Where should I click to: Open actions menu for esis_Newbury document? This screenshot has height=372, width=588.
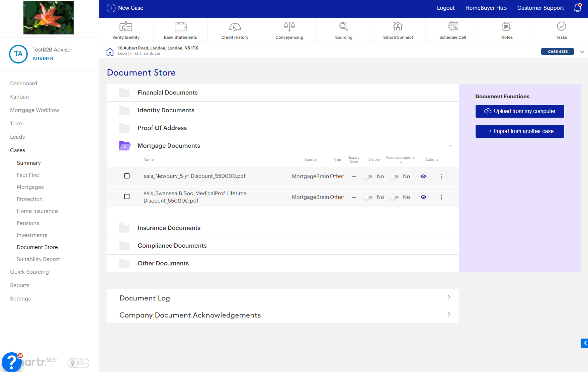pyautogui.click(x=441, y=176)
